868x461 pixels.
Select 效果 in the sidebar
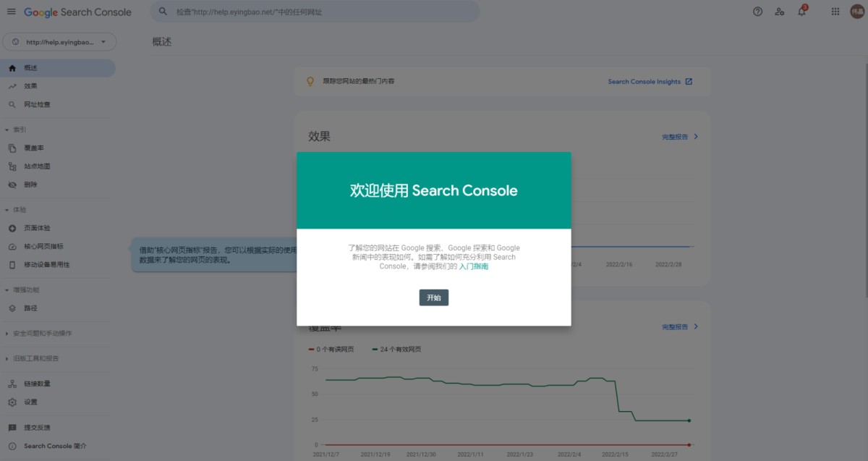point(58,86)
